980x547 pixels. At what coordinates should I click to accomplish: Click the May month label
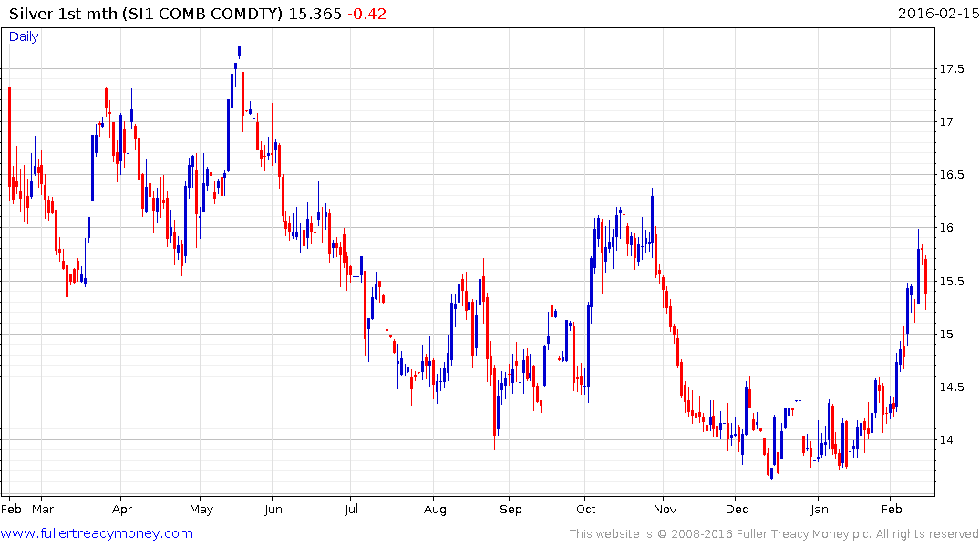[201, 511]
